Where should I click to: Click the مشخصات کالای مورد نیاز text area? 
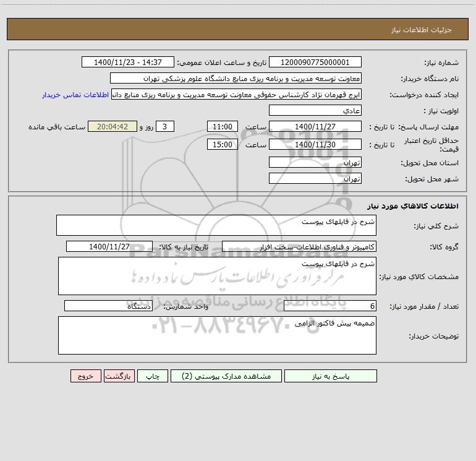pyautogui.click(x=217, y=276)
